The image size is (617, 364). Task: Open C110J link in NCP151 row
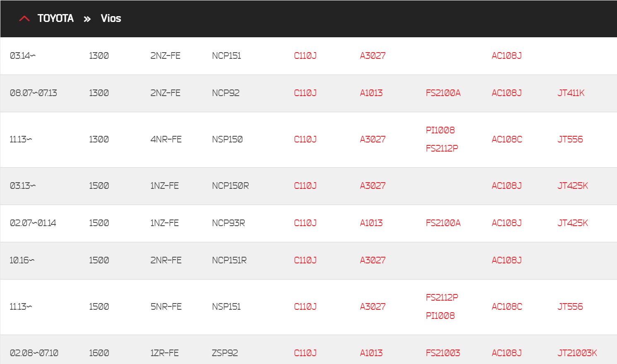tap(305, 56)
